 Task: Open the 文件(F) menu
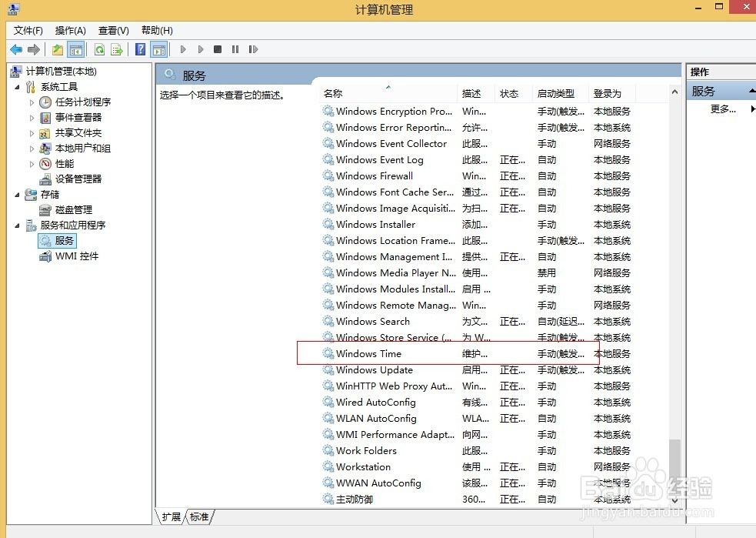28,31
